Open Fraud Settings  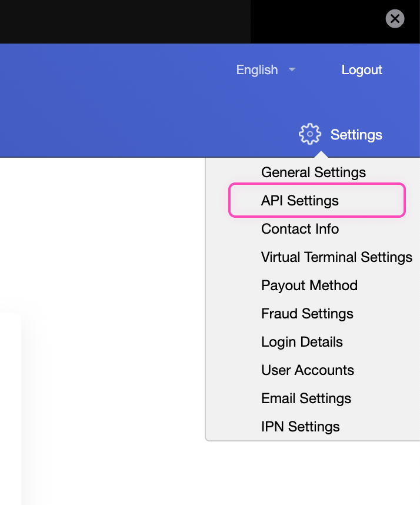tap(307, 314)
